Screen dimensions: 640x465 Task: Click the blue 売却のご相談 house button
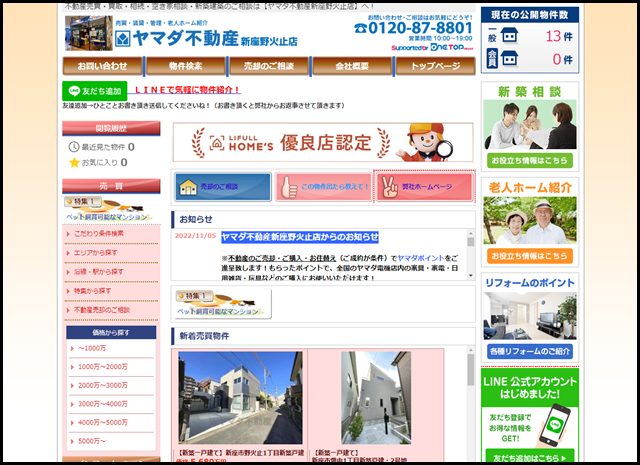click(223, 187)
